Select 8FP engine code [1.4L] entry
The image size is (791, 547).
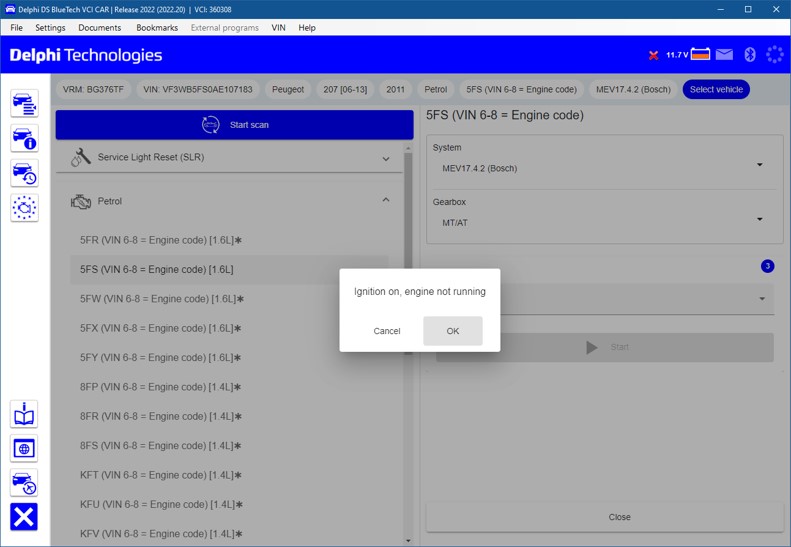(x=230, y=387)
